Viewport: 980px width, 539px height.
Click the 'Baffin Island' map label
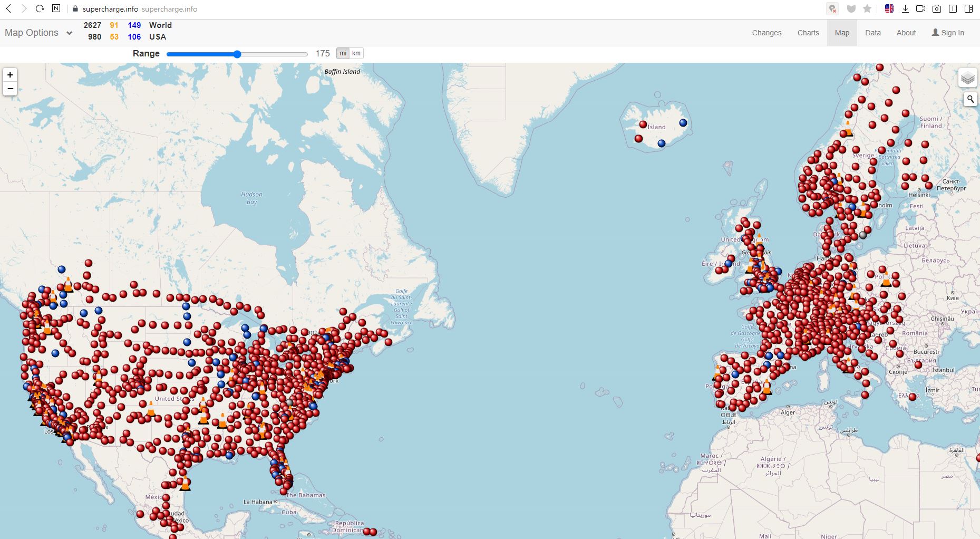coord(342,72)
